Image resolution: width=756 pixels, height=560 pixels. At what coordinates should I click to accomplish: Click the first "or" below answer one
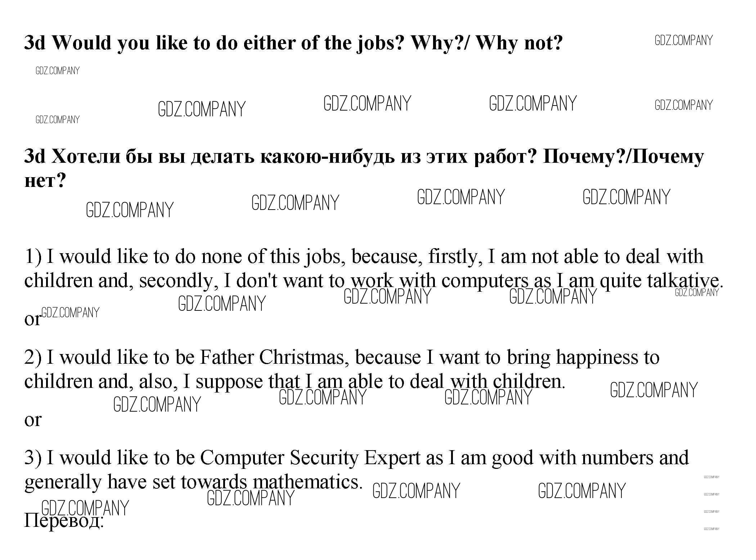[32, 319]
